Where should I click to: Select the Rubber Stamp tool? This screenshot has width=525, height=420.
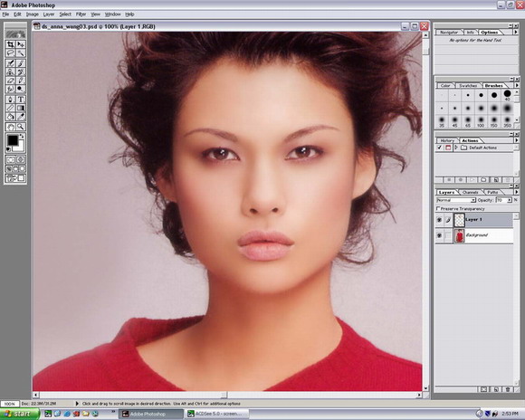coord(10,72)
